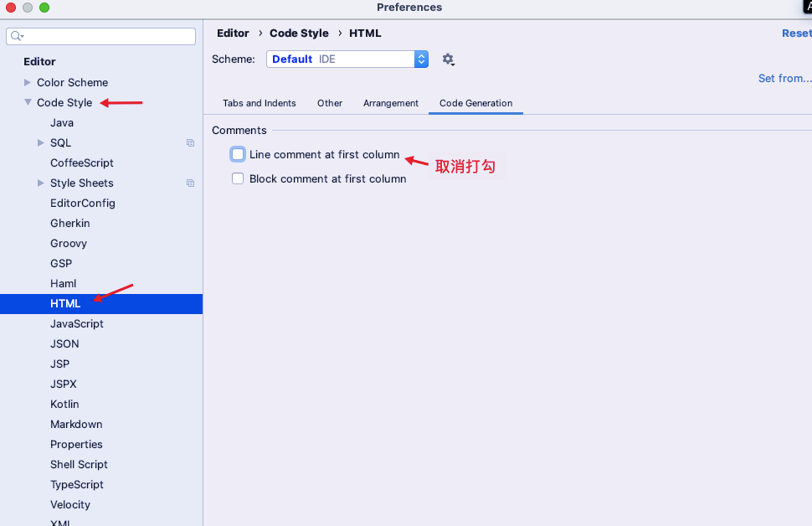Expand the Style Sheets tree node
This screenshot has width=812, height=526.
(41, 183)
